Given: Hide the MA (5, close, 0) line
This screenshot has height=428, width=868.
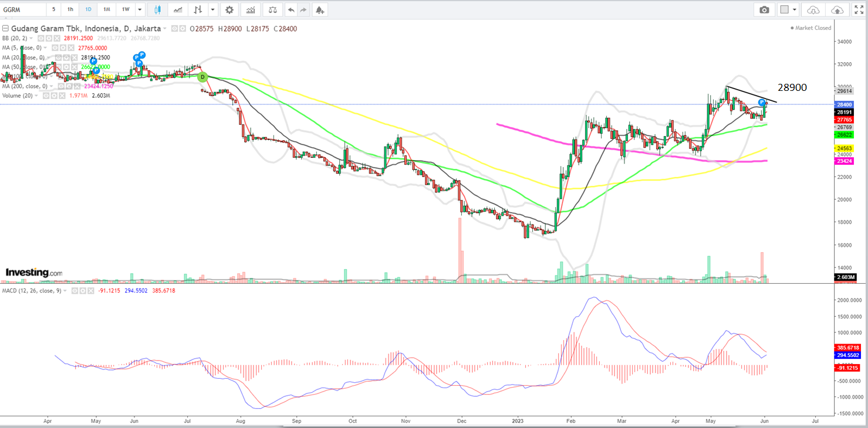Looking at the screenshot, I should [55, 48].
